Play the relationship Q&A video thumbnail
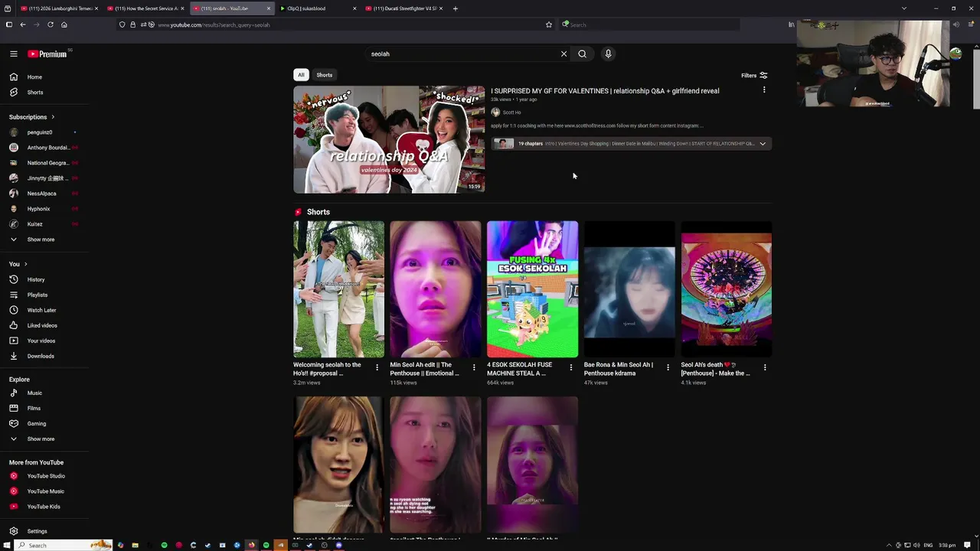This screenshot has height=551, width=980. click(389, 139)
